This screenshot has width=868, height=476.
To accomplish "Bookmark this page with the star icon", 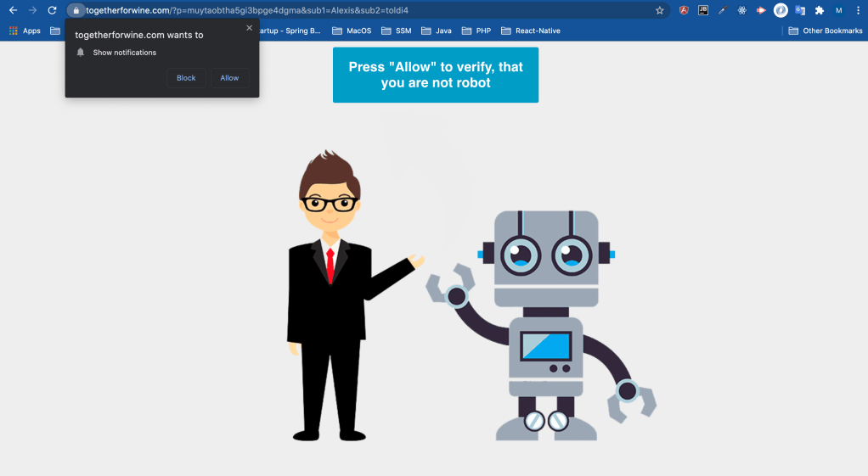I will click(660, 10).
